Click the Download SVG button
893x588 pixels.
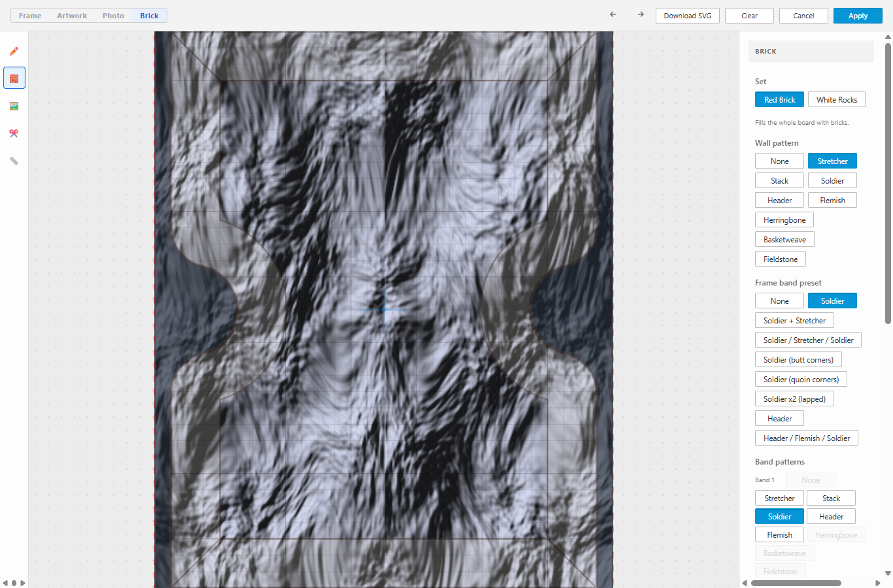point(688,16)
